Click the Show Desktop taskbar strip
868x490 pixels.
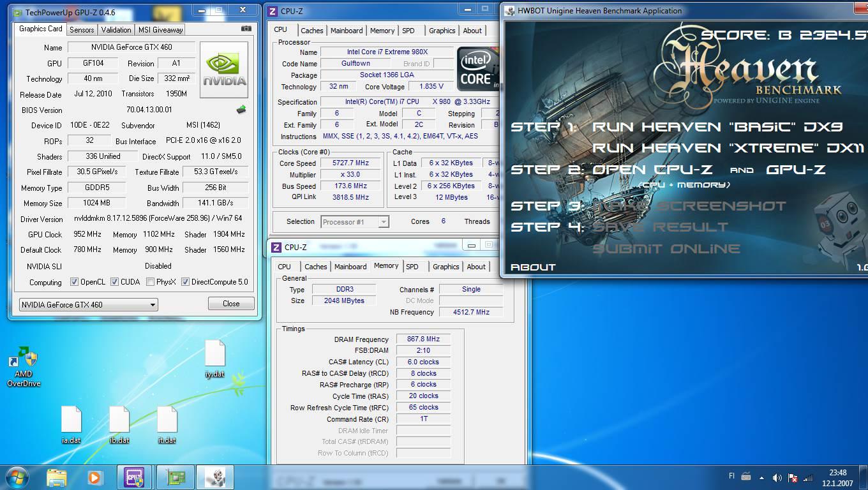(864, 478)
